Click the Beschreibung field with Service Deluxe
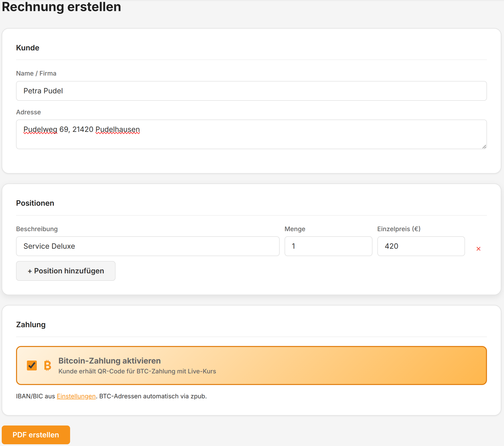This screenshot has width=504, height=446. (x=148, y=246)
